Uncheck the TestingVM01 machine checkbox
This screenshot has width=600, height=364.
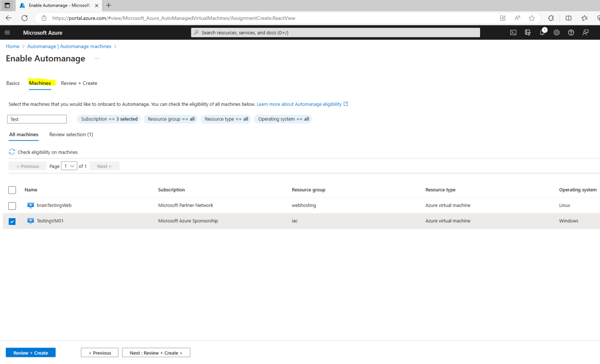12,221
